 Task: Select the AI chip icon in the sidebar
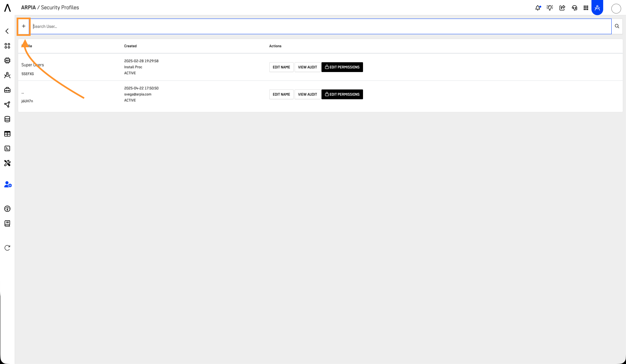click(7, 60)
